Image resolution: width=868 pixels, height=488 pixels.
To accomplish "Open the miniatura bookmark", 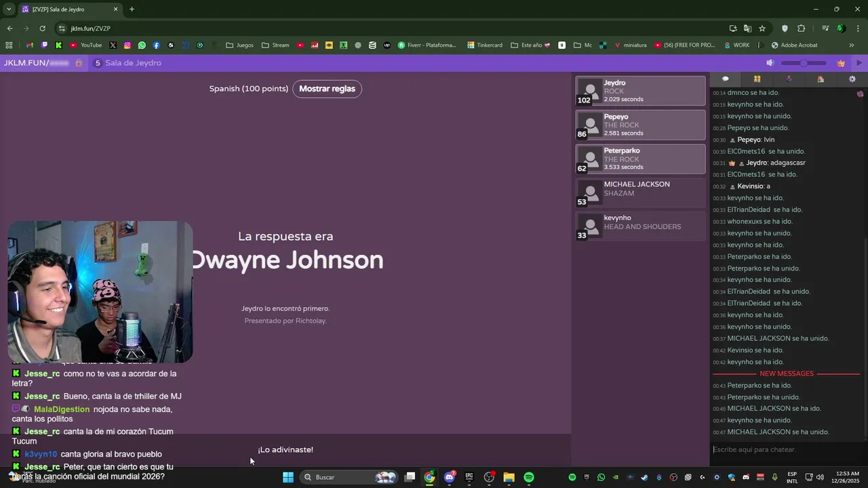I will (631, 45).
